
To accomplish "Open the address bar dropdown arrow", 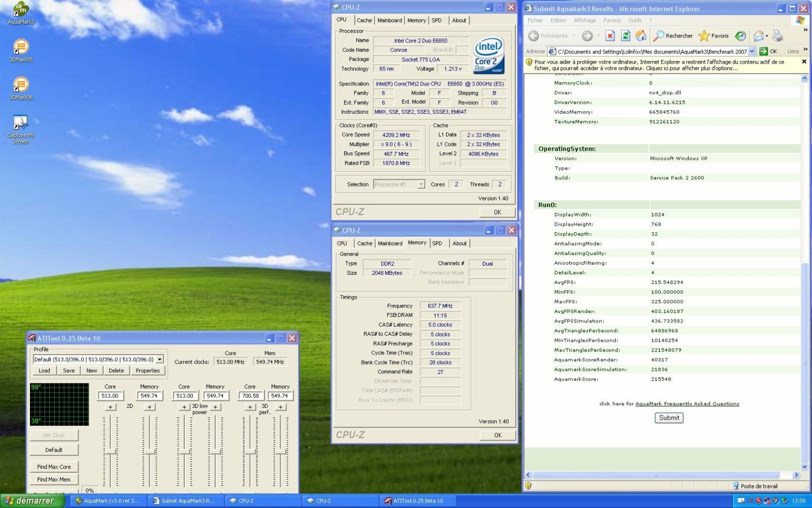I will [x=752, y=51].
